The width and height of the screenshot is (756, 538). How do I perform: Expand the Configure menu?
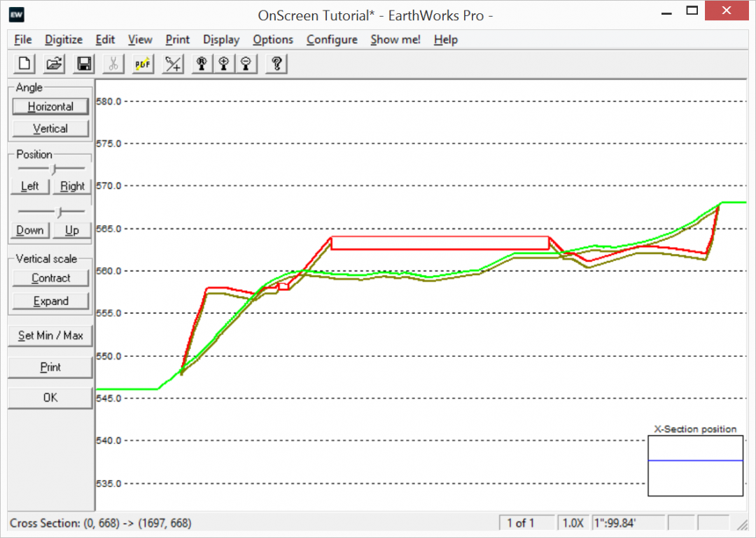click(x=332, y=40)
